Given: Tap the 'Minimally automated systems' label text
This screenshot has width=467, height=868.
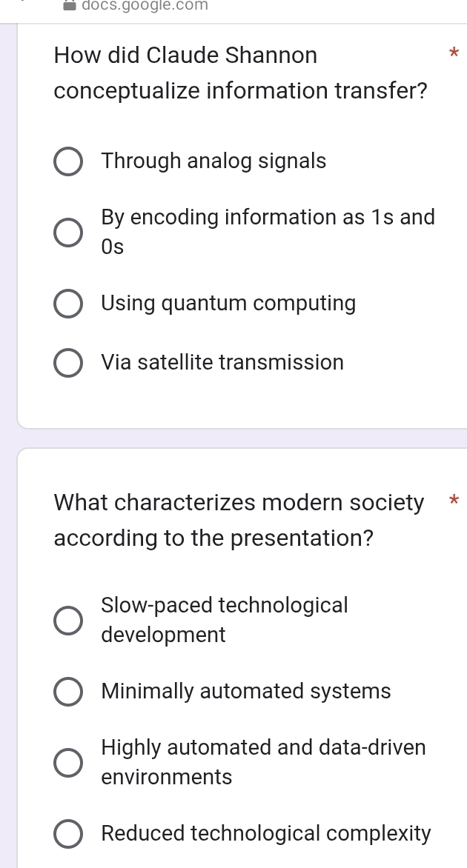Looking at the screenshot, I should 245,692.
